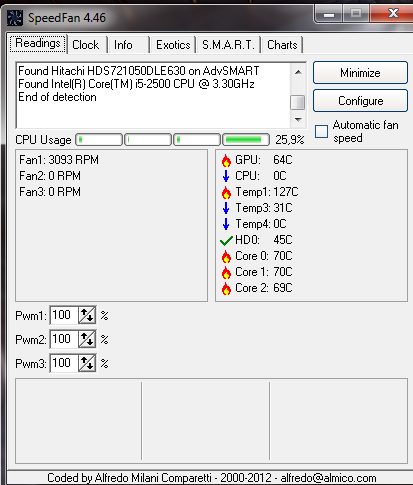Screen dimensions: 413x485
Task: Click the flame icon beside Core 2
Action: click(x=226, y=288)
